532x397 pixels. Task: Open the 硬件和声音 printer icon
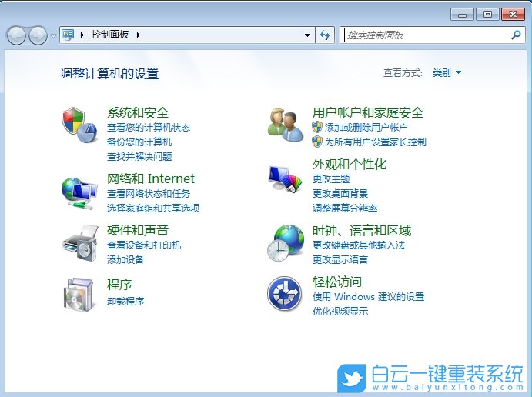80,242
